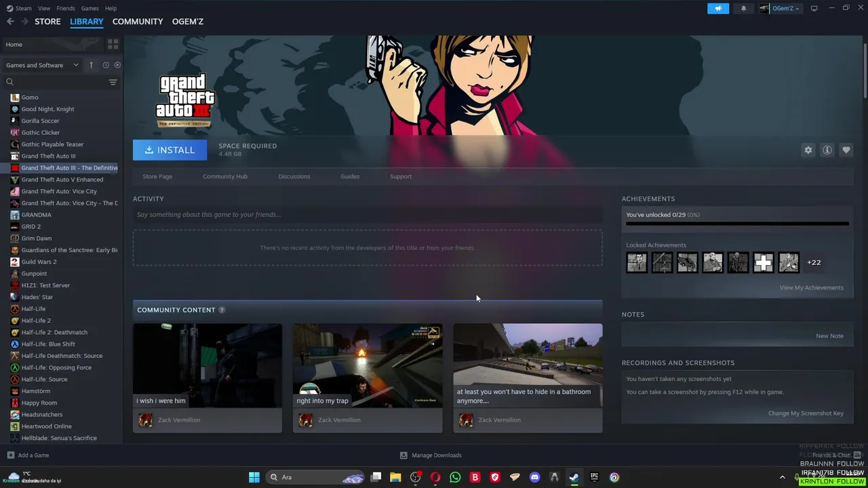Toggle the recent activity clock filter
Viewport: 868px width, 488px height.
coord(106,65)
